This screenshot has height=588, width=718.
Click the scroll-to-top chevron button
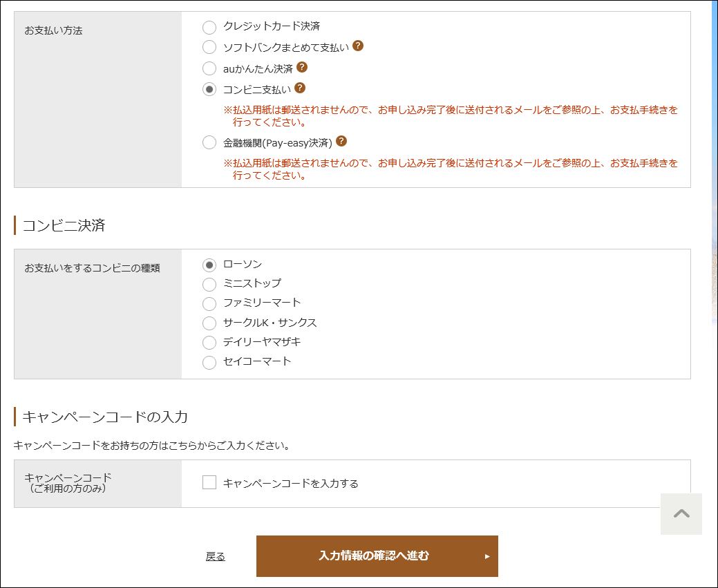pos(681,514)
